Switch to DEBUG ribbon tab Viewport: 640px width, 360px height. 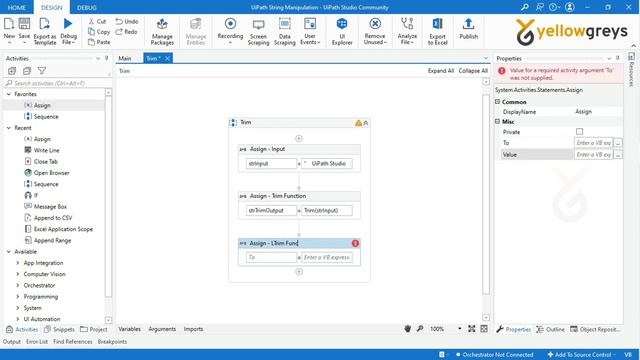pyautogui.click(x=87, y=7)
